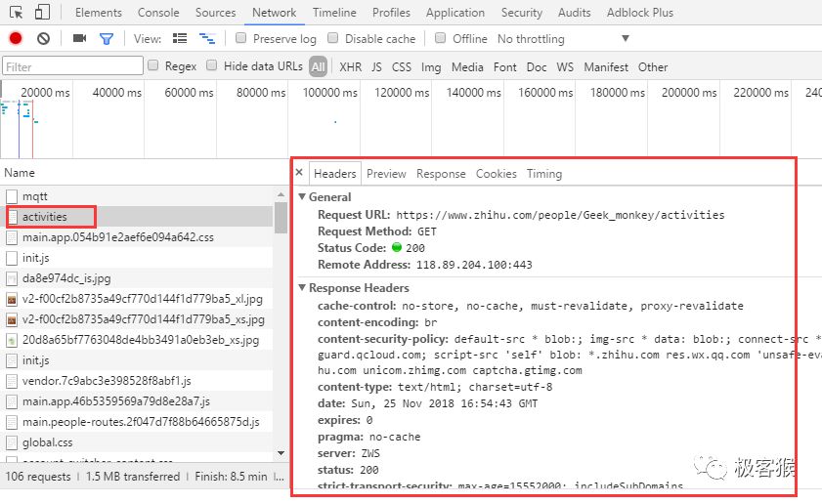Toggle the device toolbar icon
Image resolution: width=822 pixels, height=504 pixels.
pos(42,12)
